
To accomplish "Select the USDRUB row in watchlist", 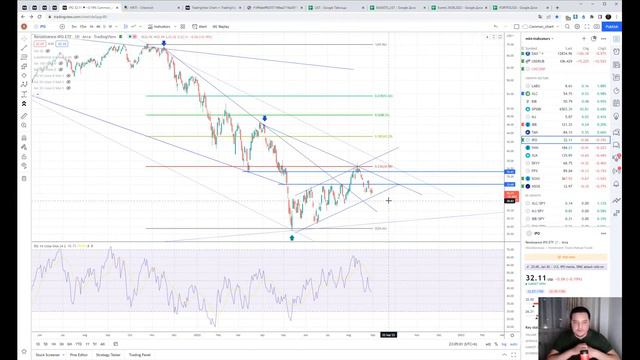I will pos(566,61).
